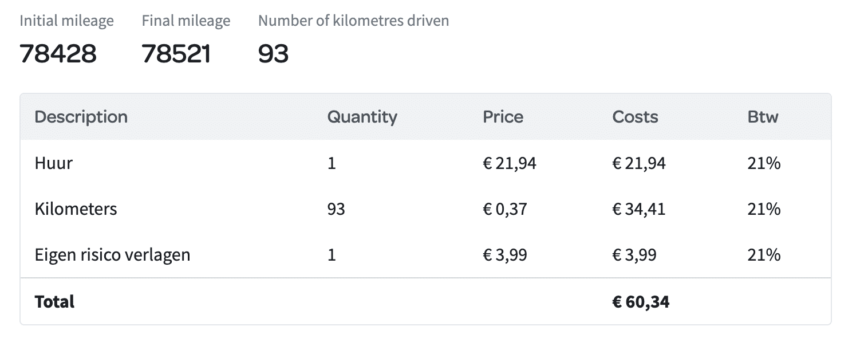Select the Kilometers row description
The image size is (868, 346).
[76, 209]
